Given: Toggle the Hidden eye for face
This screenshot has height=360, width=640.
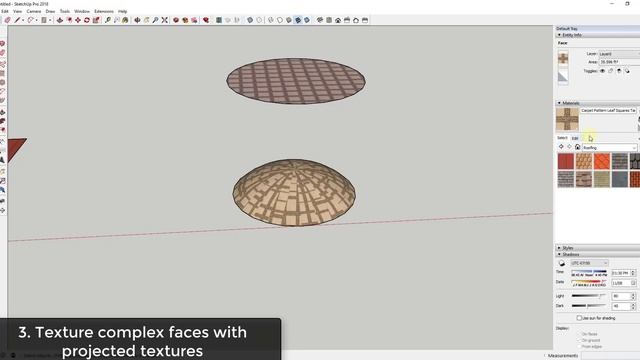Looking at the screenshot, I should click(602, 71).
